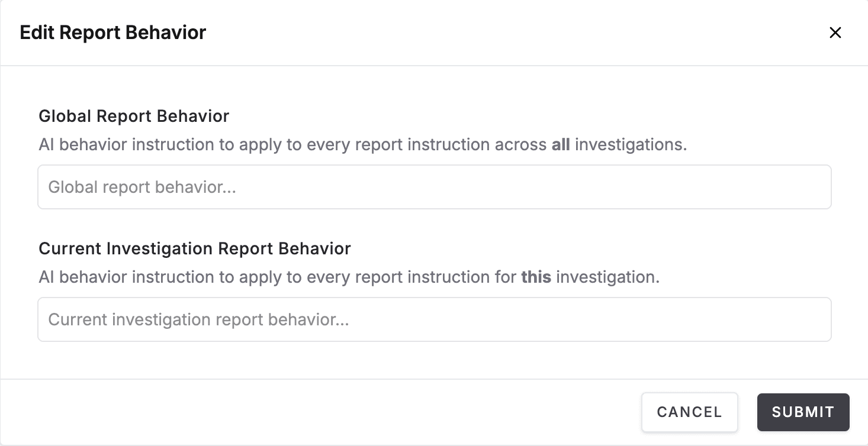Cancel editing report behavior
The height and width of the screenshot is (446, 868).
pyautogui.click(x=690, y=412)
